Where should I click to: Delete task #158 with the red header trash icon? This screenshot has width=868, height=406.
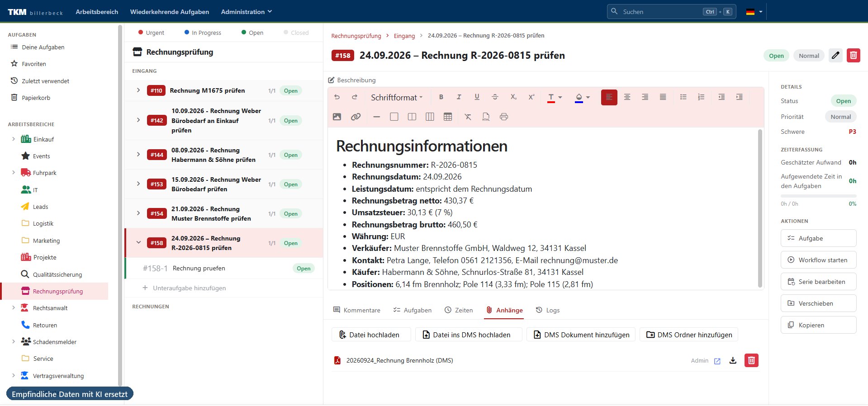[854, 56]
